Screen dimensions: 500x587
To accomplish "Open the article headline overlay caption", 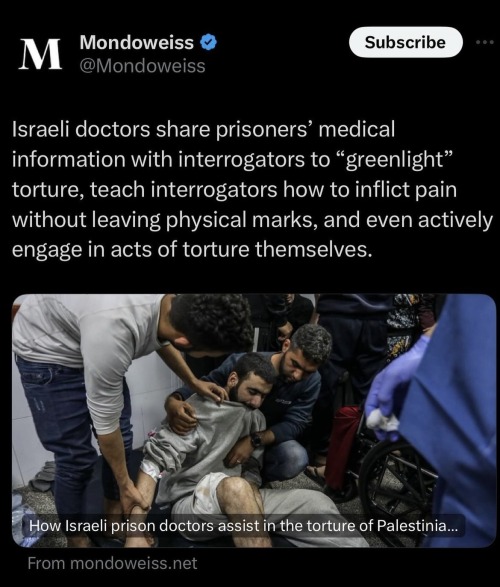I will tap(244, 526).
